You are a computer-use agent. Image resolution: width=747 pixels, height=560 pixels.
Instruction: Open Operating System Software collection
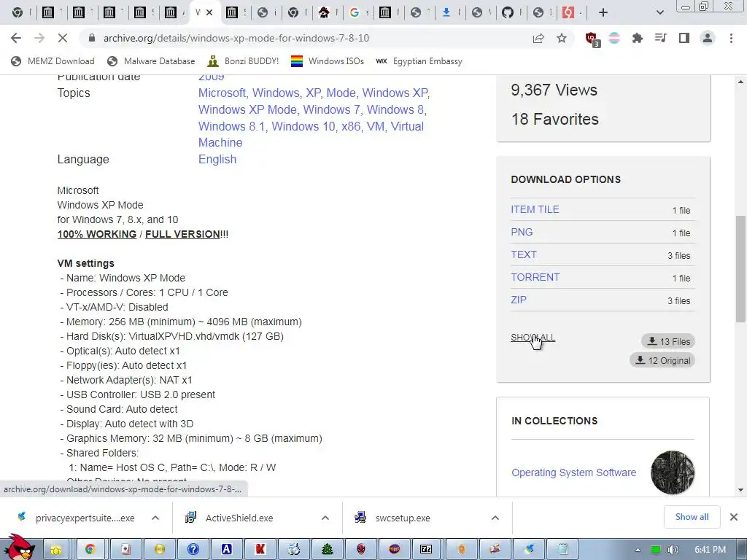573,472
